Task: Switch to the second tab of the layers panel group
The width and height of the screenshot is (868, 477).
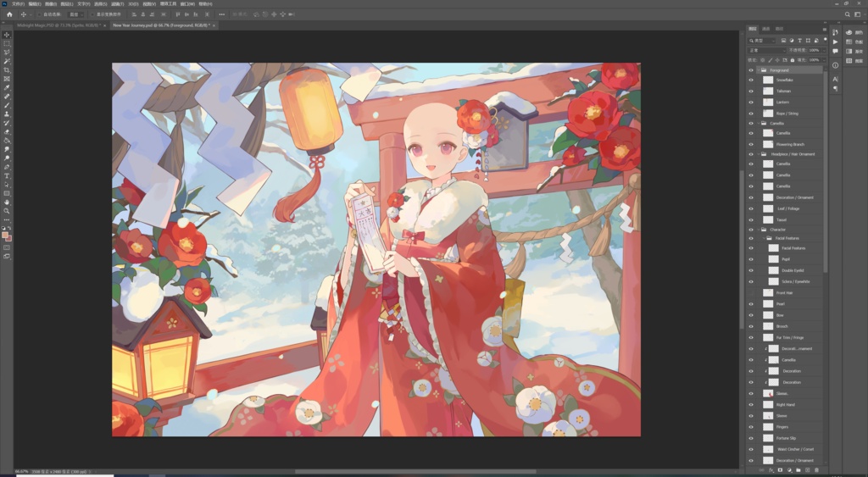Action: [x=766, y=29]
